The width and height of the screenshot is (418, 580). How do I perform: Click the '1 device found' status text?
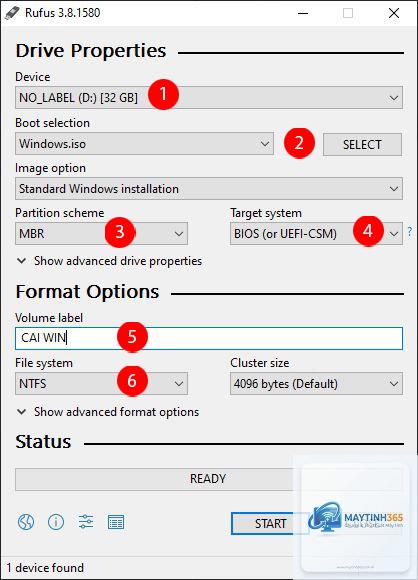coord(45,568)
